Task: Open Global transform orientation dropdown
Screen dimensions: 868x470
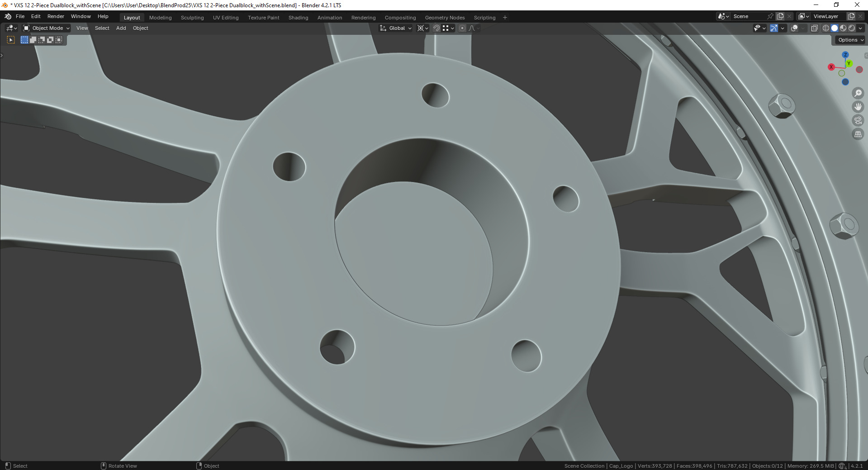Action: point(396,28)
